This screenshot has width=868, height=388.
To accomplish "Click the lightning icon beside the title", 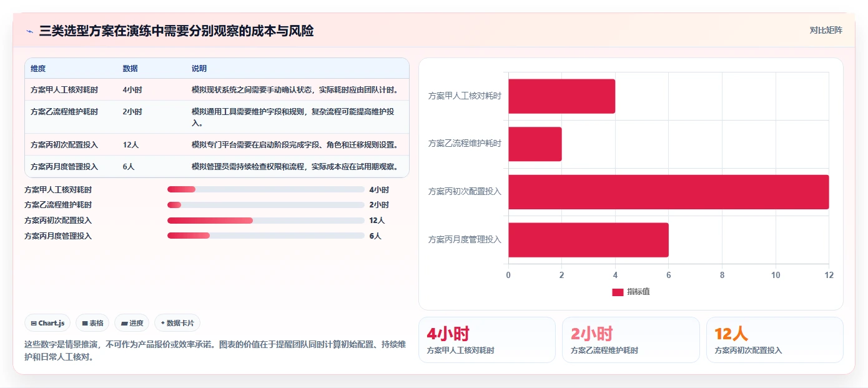I will pyautogui.click(x=29, y=31).
